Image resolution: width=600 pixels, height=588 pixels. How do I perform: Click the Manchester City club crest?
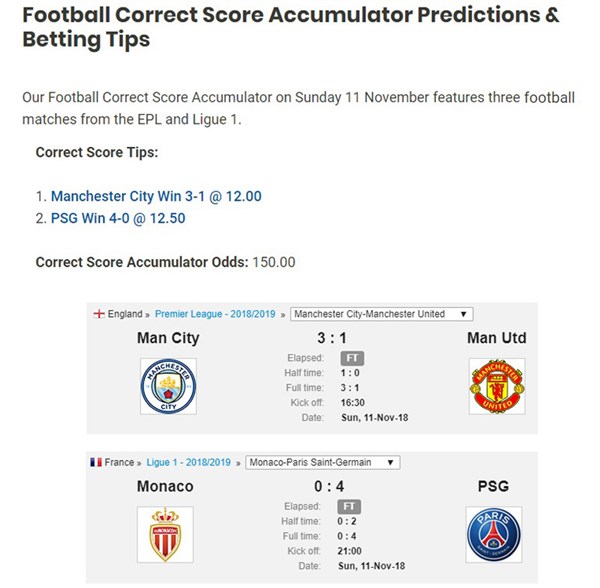click(168, 386)
